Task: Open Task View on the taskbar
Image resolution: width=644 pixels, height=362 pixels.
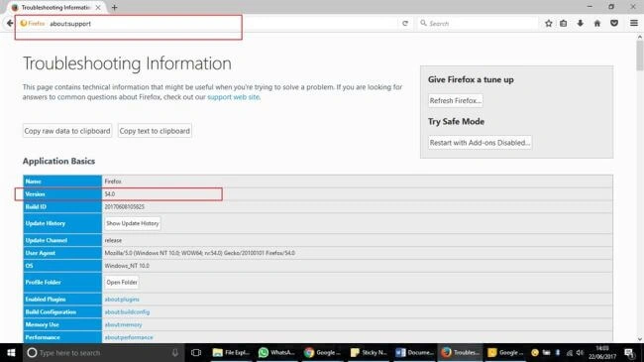Action: pyautogui.click(x=196, y=352)
